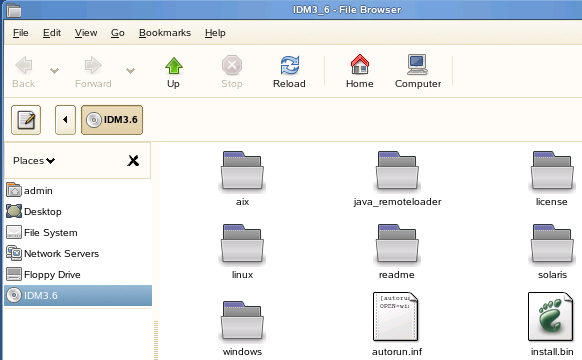Open the Back history dropdown arrow
Viewport: 582px width, 360px height.
pos(55,71)
